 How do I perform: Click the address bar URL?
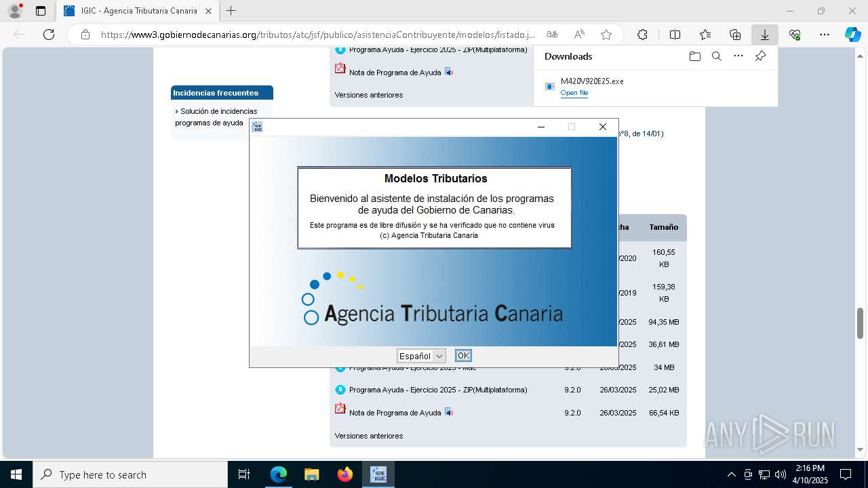pos(318,35)
